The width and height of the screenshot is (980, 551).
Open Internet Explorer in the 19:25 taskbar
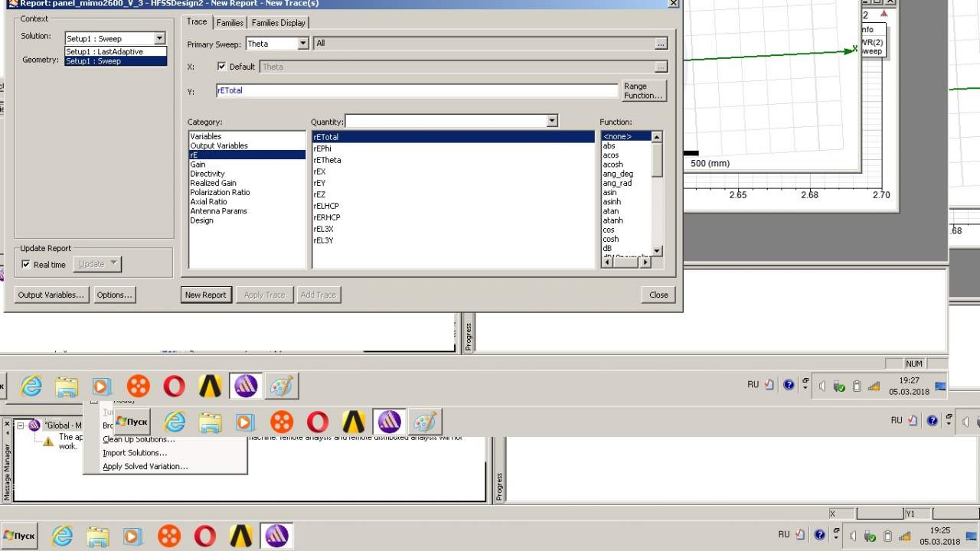62,536
